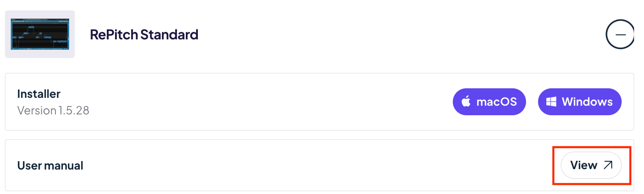644x194 pixels.
Task: Click the diagonal arrow icon beside View
Action: point(608,165)
